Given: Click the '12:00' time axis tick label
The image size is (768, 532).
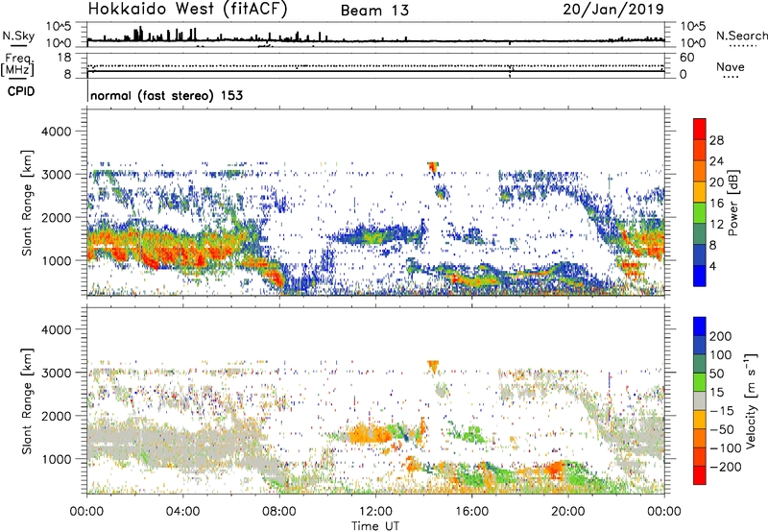Looking at the screenshot, I should coord(375,512).
